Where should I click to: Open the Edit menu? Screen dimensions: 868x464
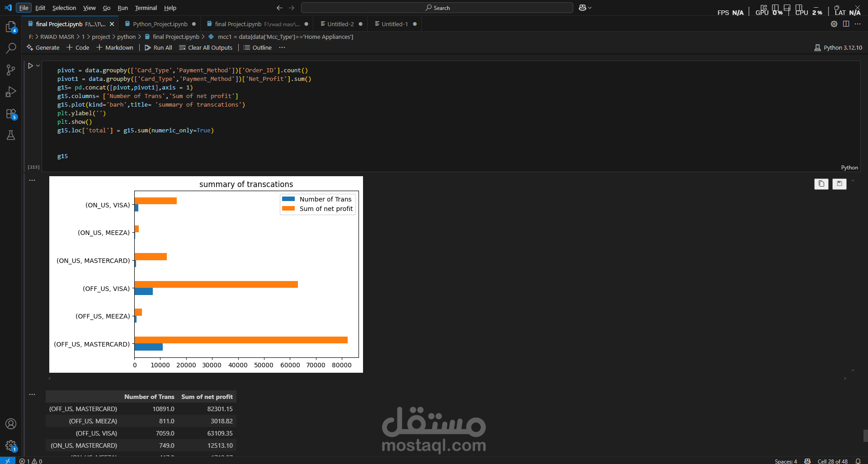click(40, 8)
